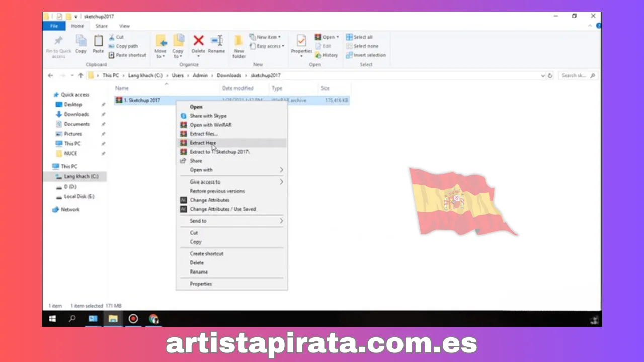Screen dimensions: 644x362
Task: Open Network in navigation pane
Action: point(70,210)
